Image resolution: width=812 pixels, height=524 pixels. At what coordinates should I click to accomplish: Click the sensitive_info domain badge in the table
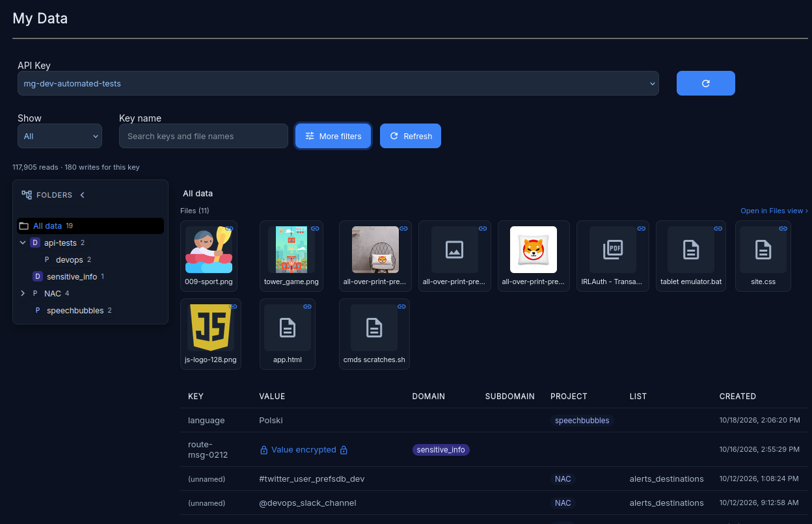tap(441, 450)
